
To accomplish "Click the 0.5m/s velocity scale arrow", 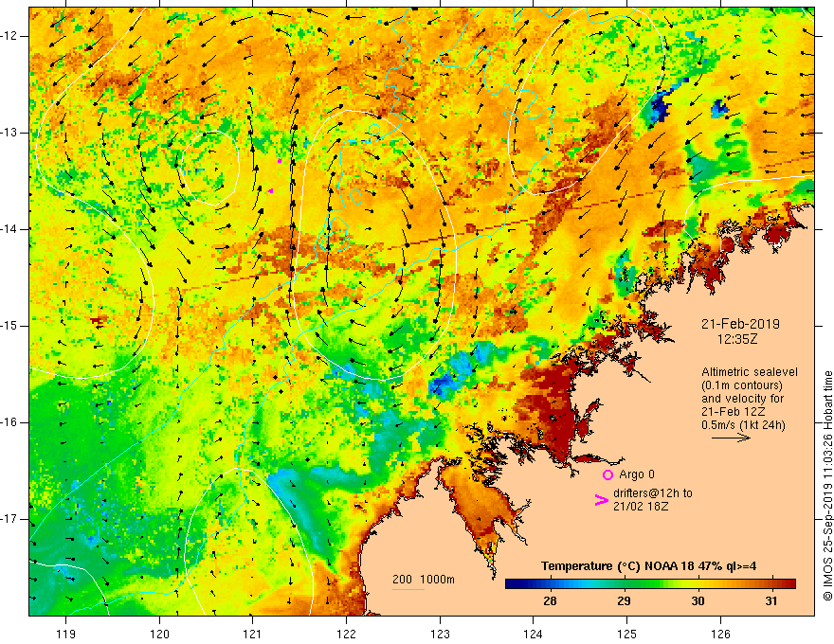I will point(732,438).
